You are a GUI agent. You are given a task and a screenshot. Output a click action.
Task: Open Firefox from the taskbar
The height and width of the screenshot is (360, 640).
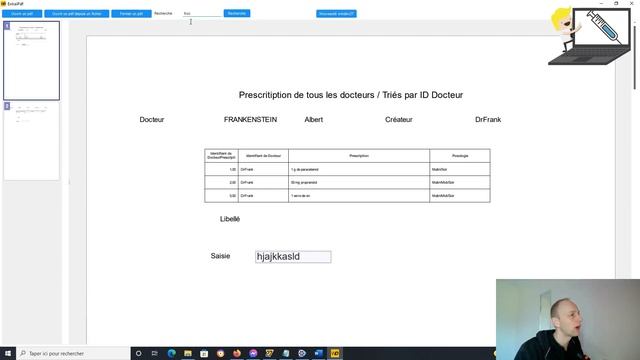pyautogui.click(x=237, y=353)
